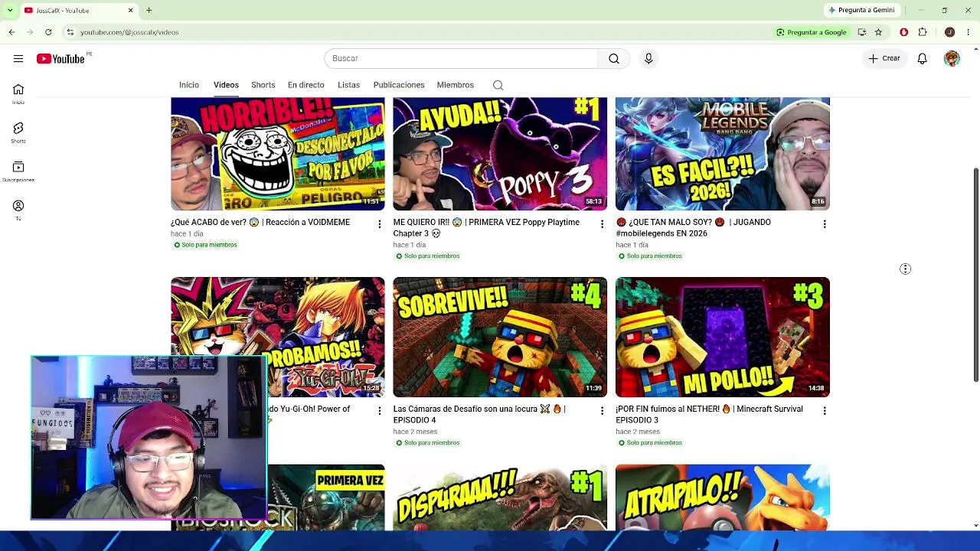View site information icon in address bar
980x551 pixels.
pos(70,32)
